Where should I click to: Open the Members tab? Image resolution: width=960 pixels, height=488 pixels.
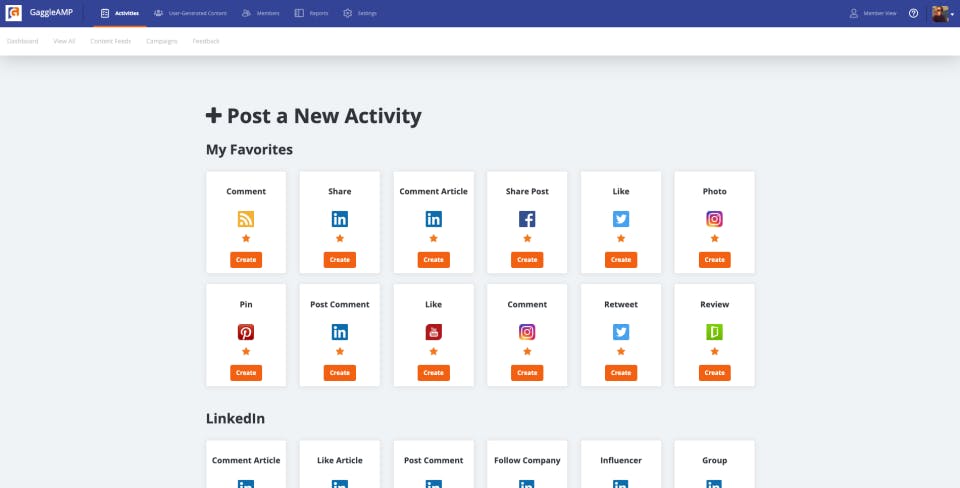click(261, 13)
